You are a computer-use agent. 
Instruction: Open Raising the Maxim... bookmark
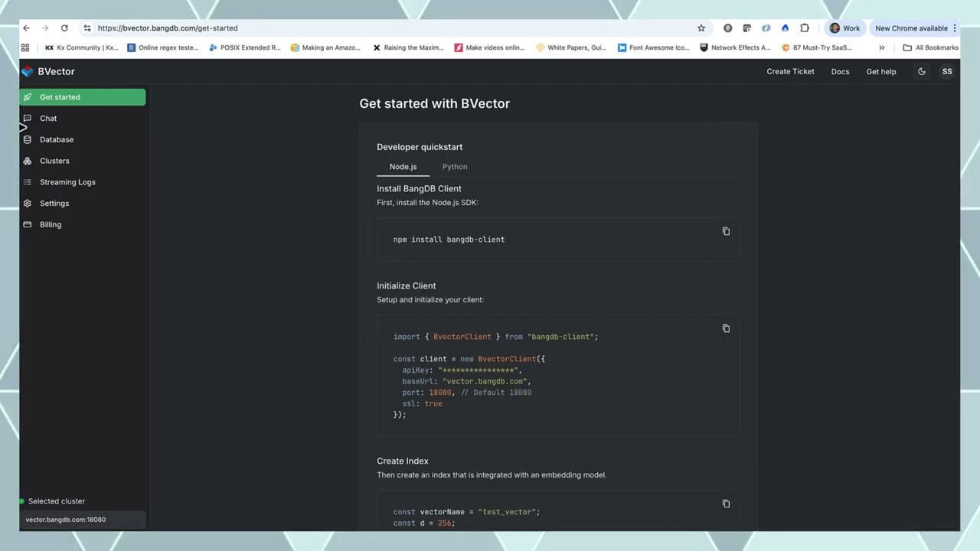click(x=408, y=47)
